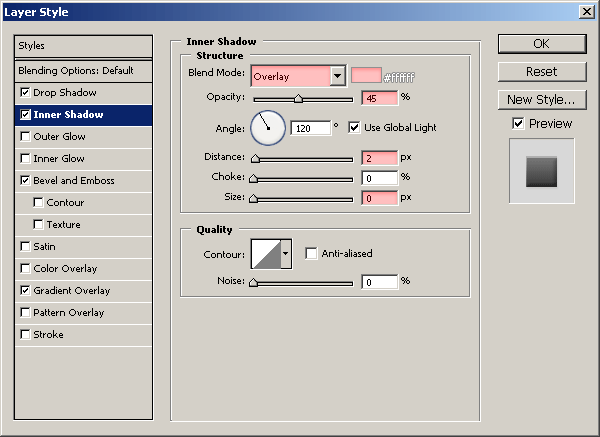
Task: Click the layer style preview thumbnail
Action: point(541,171)
